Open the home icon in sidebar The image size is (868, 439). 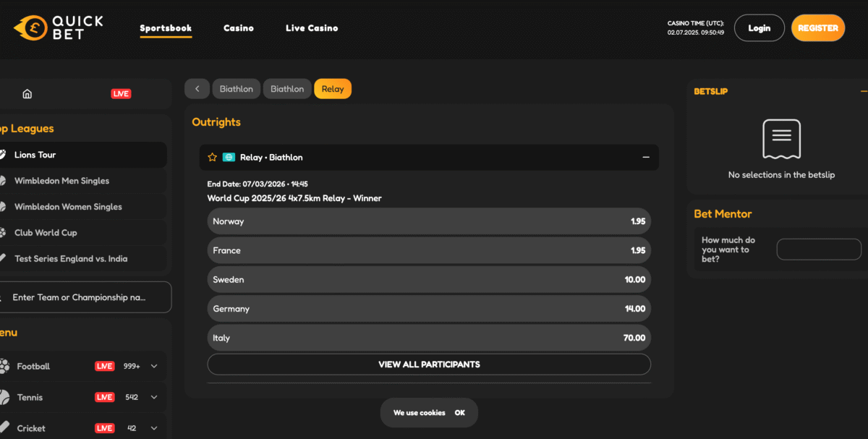[27, 94]
